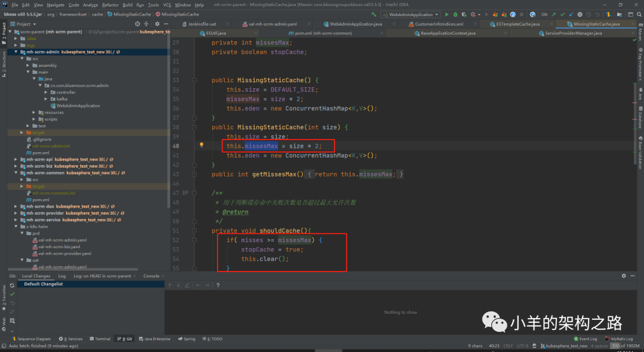
Task: Click the kubesphere_test_new branch in status bar
Action: click(564, 346)
